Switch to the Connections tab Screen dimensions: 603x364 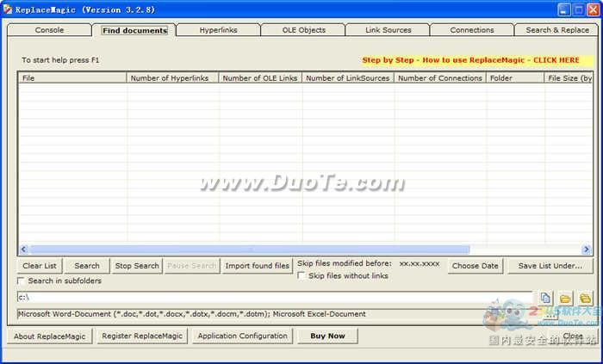tap(472, 30)
